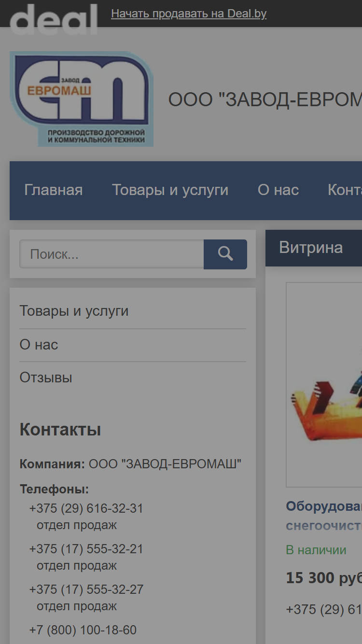
Task: Open О нас in navigation bar
Action: [278, 190]
